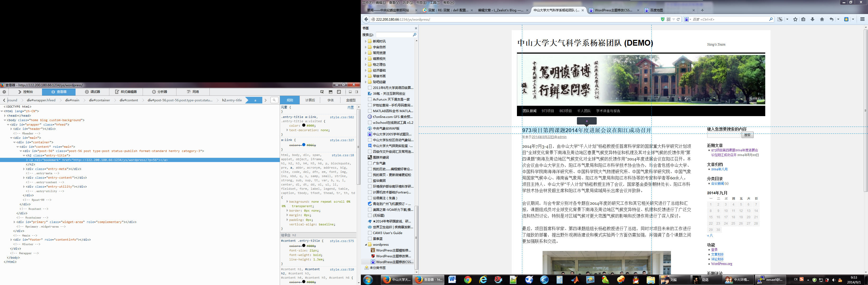Click the QR code icon in address bar
868x285 pixels.
click(x=669, y=20)
